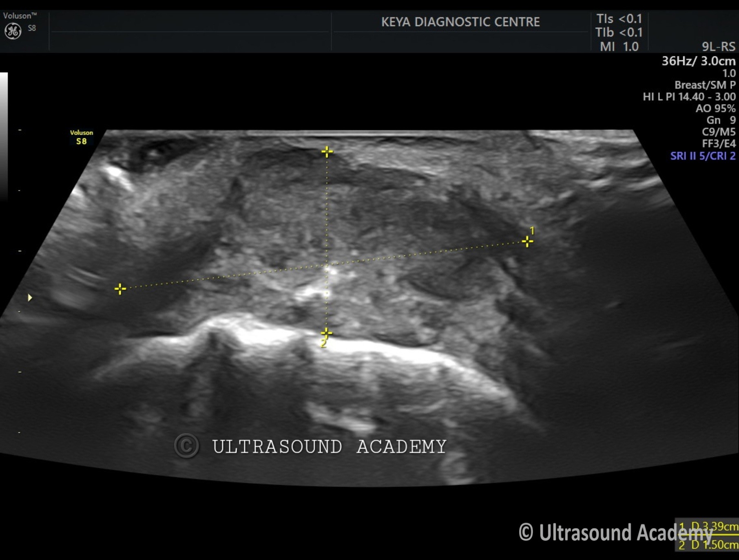Select the 36Hz/ 3.0cm depth readout
Screen dimensions: 739x560
point(698,61)
